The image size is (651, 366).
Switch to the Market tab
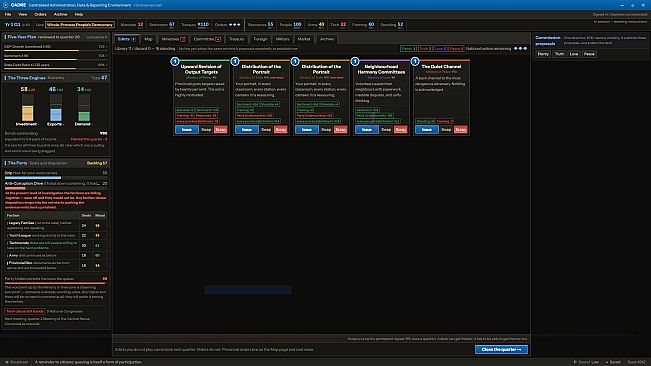(304, 39)
